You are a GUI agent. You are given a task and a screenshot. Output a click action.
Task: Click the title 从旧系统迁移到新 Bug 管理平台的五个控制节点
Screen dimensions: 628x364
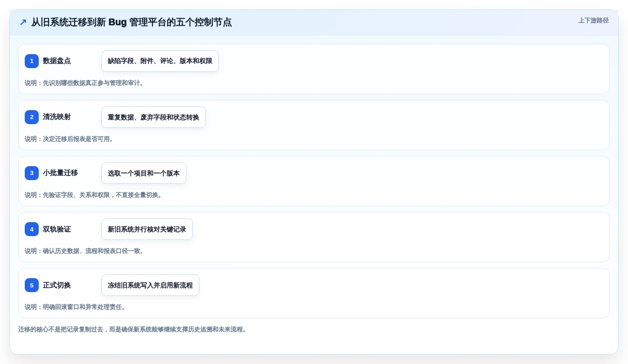tap(131, 22)
